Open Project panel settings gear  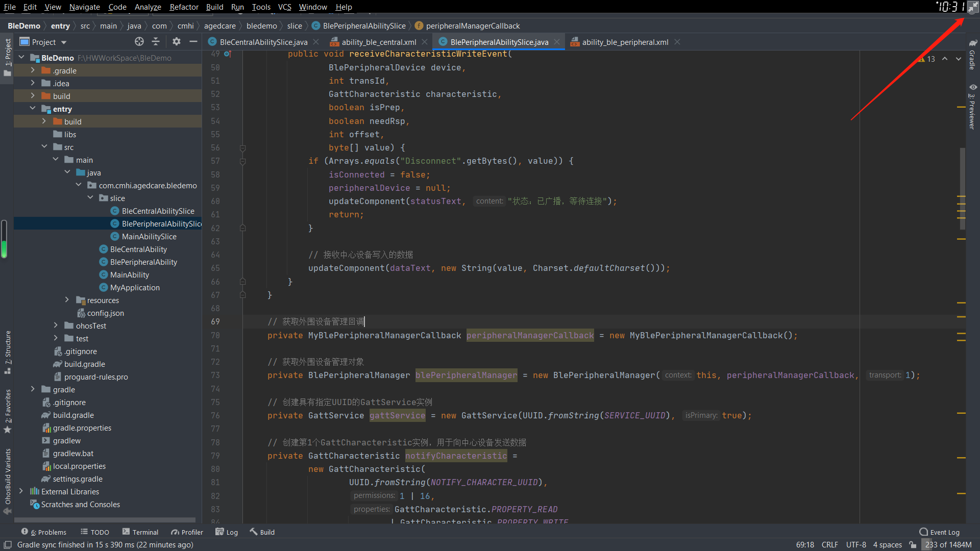[176, 42]
